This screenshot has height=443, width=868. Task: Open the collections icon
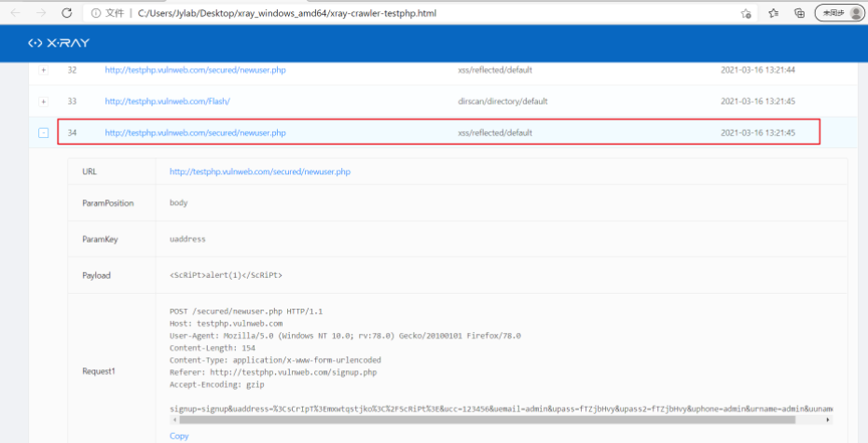[799, 13]
